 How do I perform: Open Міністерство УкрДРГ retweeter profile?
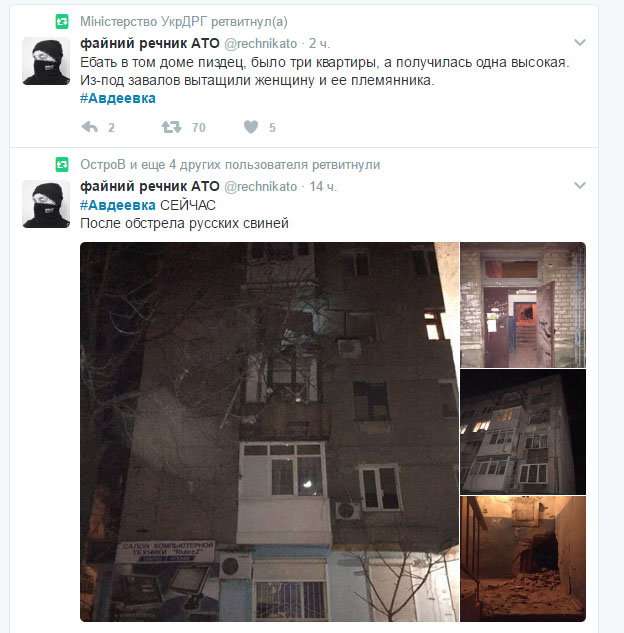point(144,21)
